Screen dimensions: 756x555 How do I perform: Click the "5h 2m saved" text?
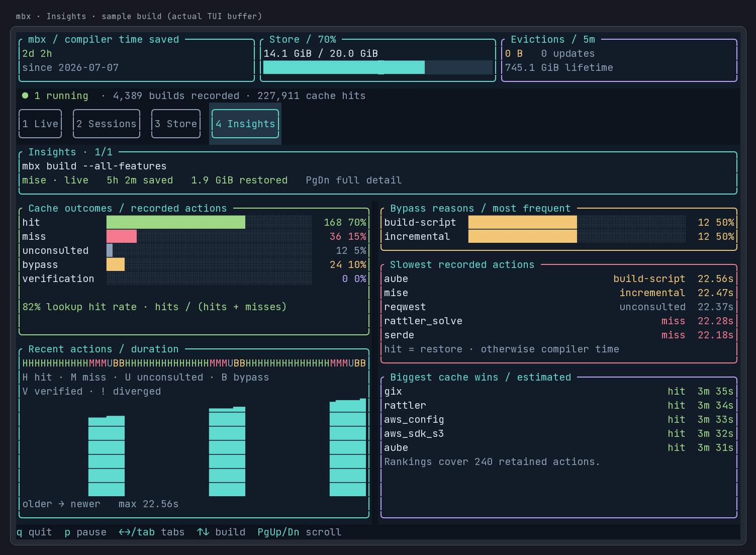(x=140, y=180)
